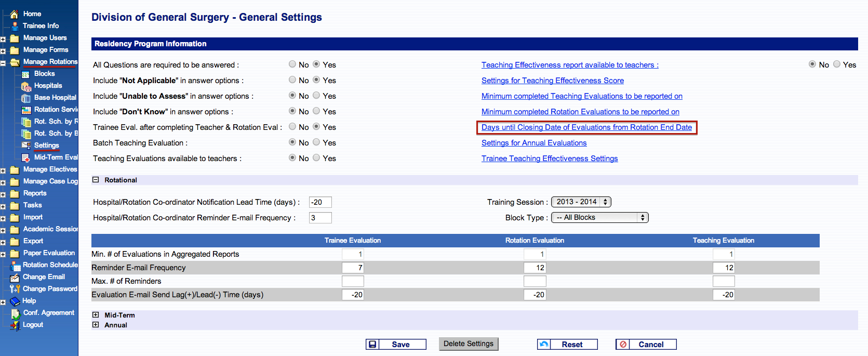Screen dimensions: 868x356
Task: Click the Conf. Agreement document icon
Action: coord(15,313)
